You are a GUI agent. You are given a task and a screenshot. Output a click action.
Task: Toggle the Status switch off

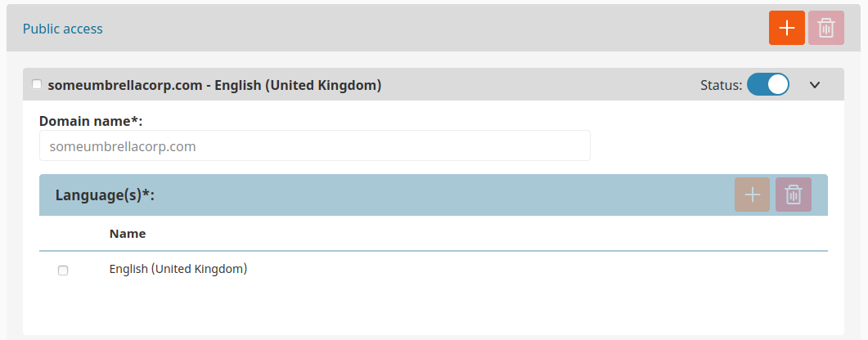click(768, 84)
